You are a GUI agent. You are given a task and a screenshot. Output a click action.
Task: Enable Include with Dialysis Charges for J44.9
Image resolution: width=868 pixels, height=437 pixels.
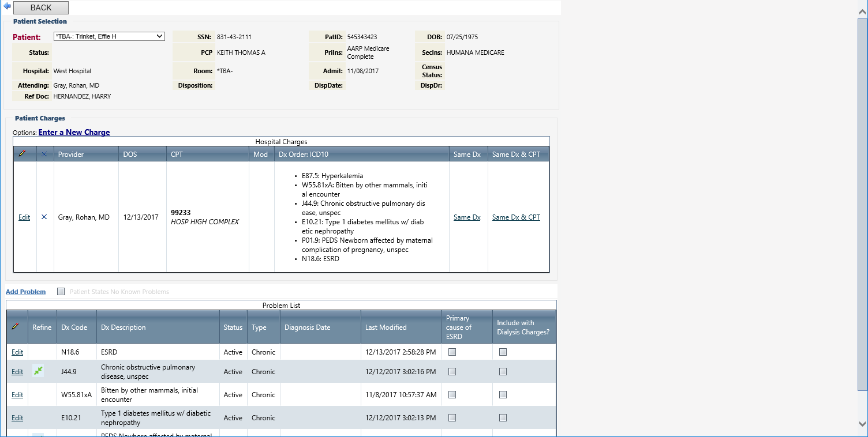[503, 372]
